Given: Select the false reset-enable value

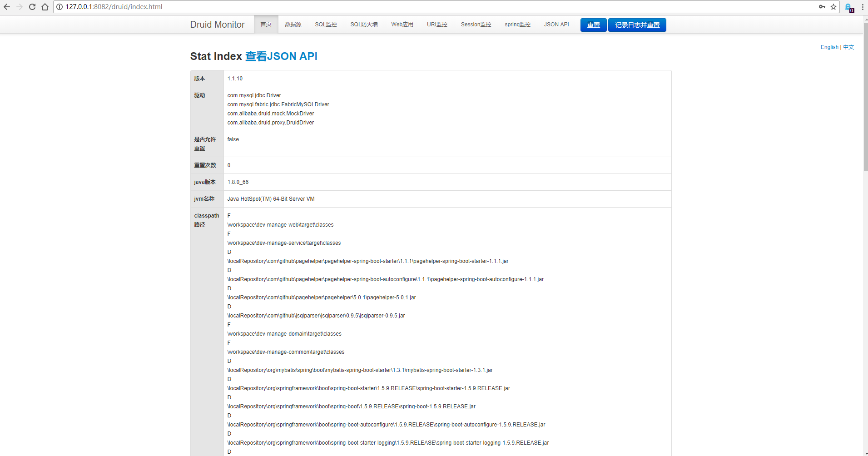Looking at the screenshot, I should pos(233,139).
